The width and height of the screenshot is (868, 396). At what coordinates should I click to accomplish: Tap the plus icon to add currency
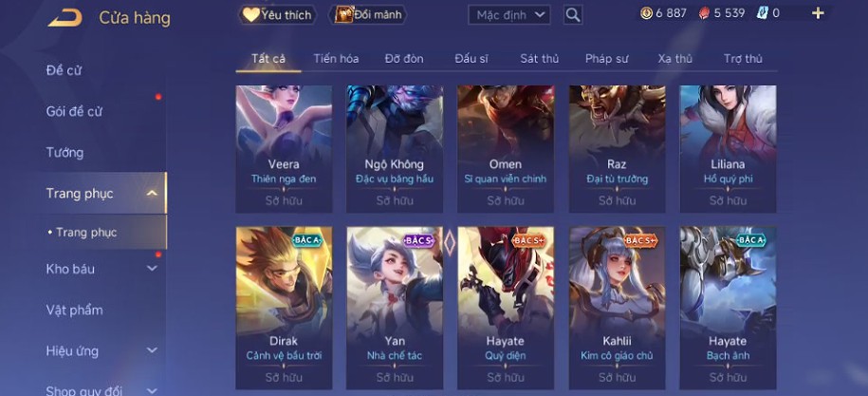click(818, 13)
